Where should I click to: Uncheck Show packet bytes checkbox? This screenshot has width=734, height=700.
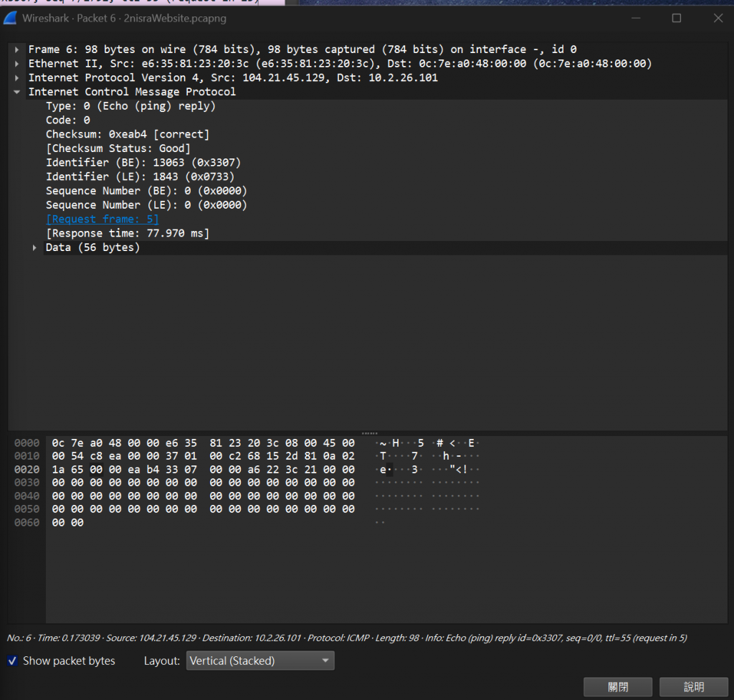click(x=12, y=661)
